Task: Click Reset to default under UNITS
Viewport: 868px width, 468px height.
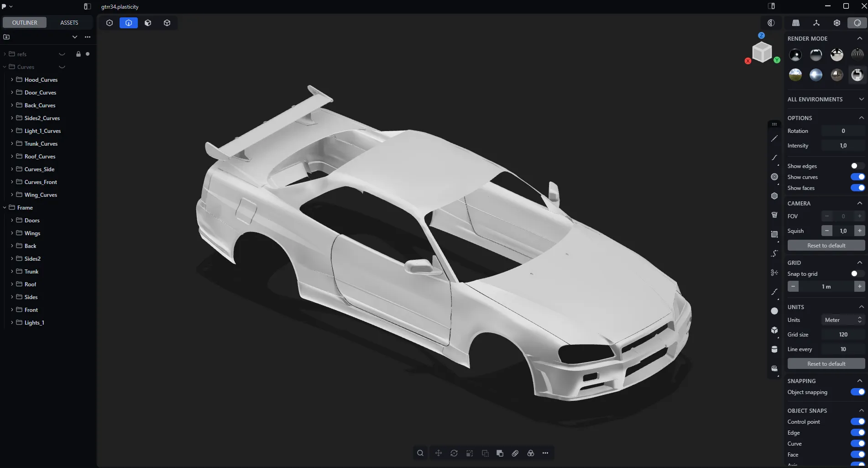Action: 826,363
